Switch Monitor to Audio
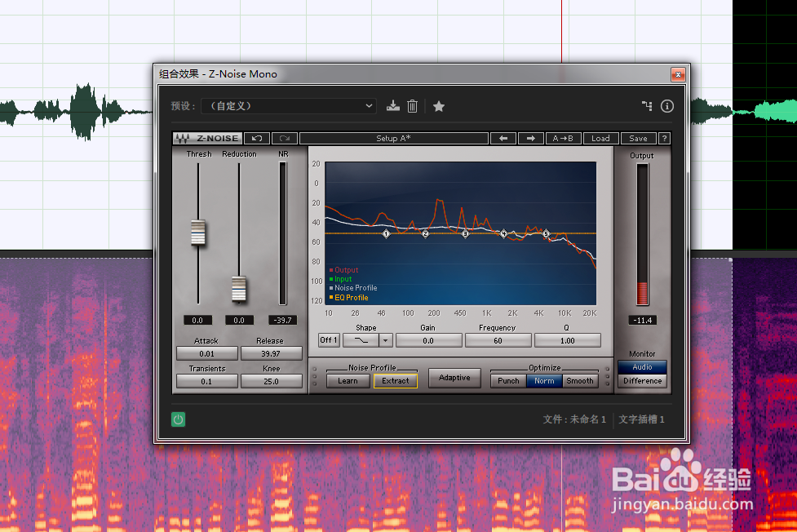 (643, 367)
